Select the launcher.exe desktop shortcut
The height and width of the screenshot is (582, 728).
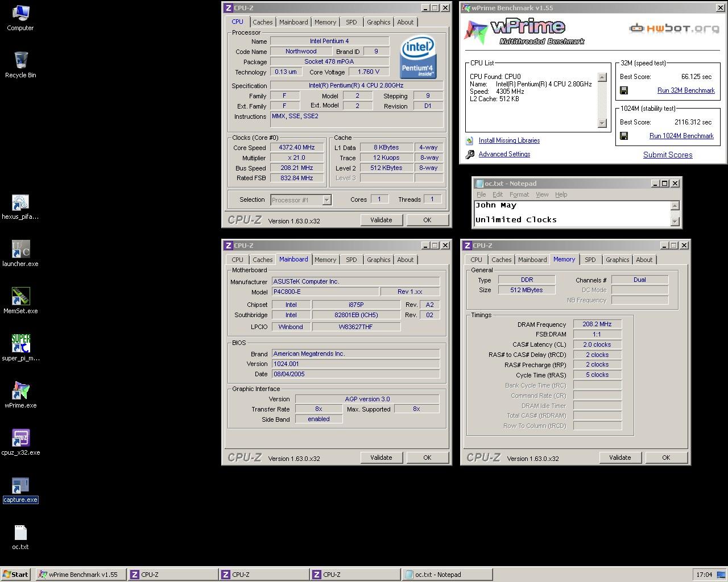click(x=20, y=254)
